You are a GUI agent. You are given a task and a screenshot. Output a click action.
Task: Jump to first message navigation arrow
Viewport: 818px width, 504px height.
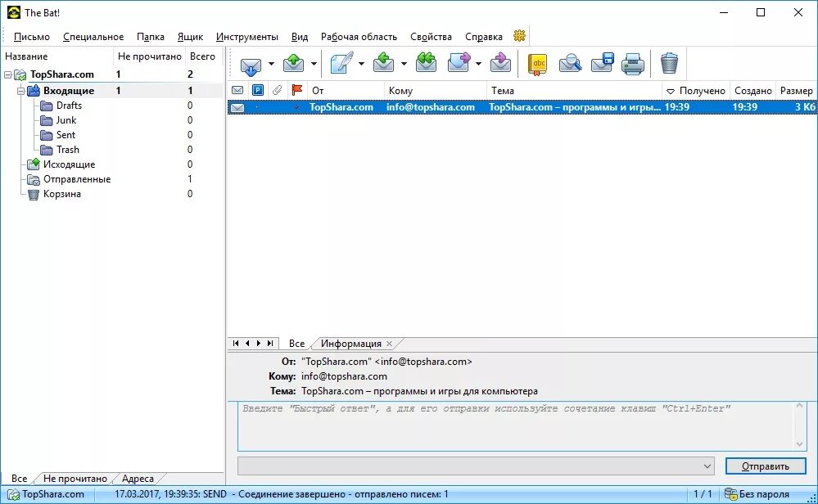pyautogui.click(x=236, y=343)
